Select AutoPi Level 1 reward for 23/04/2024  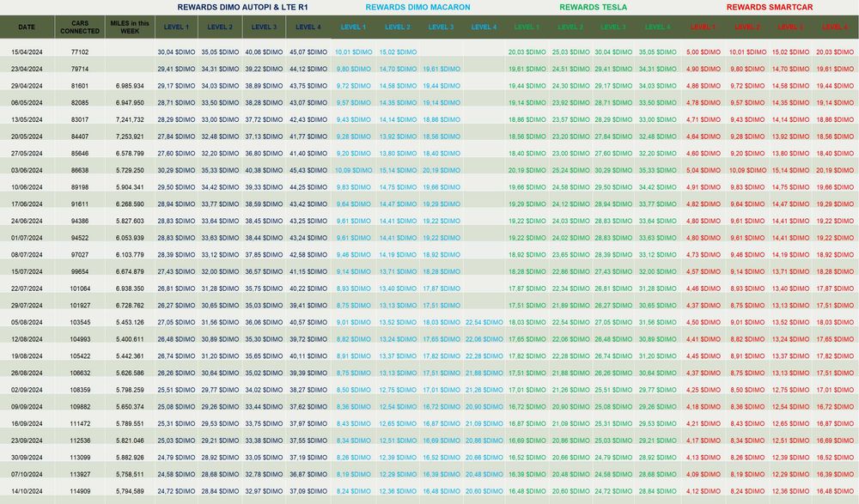tap(176, 70)
